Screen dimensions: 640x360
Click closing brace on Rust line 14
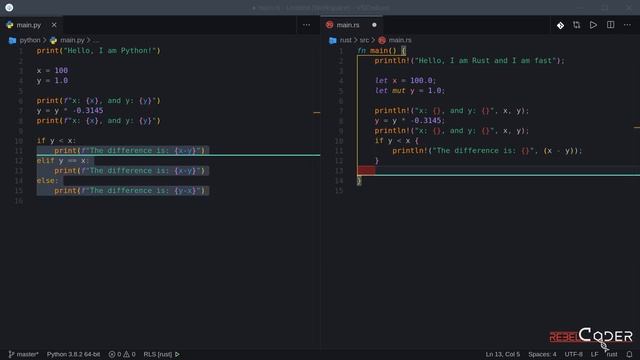[x=359, y=180]
